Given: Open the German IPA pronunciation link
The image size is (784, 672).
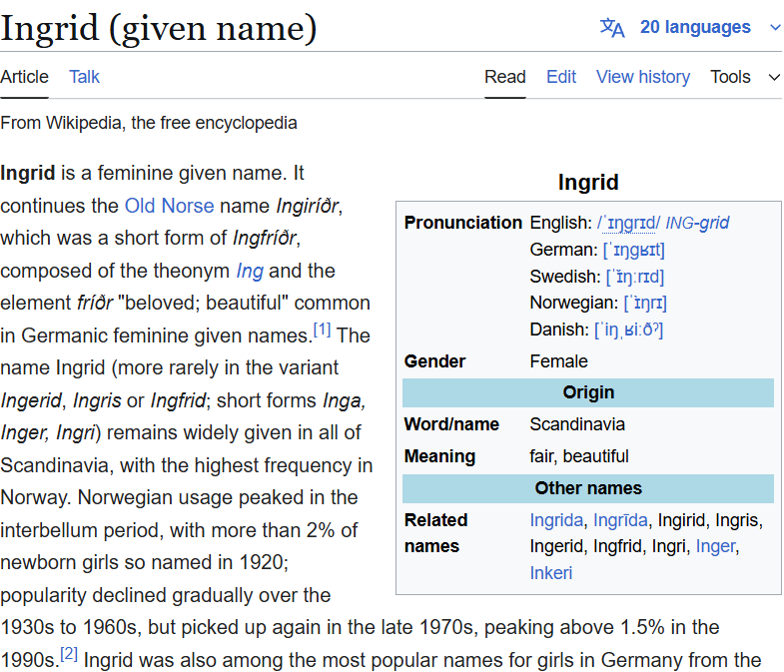Looking at the screenshot, I should click(633, 250).
